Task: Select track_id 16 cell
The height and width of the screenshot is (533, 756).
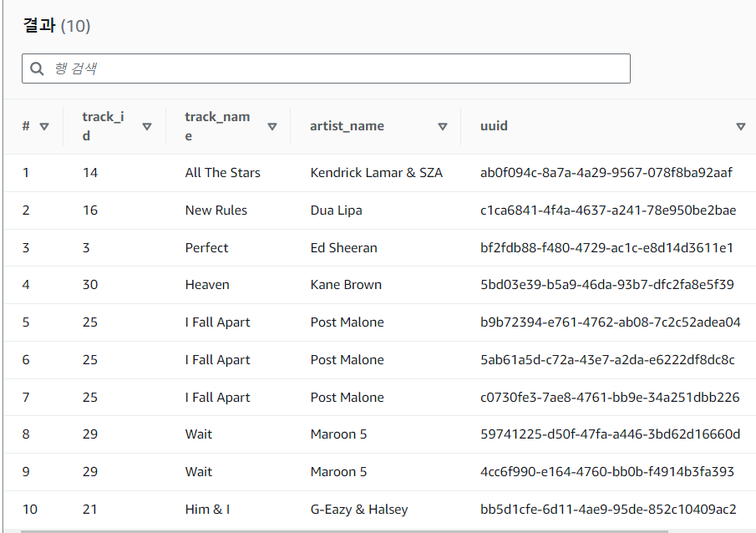Action: pos(90,211)
